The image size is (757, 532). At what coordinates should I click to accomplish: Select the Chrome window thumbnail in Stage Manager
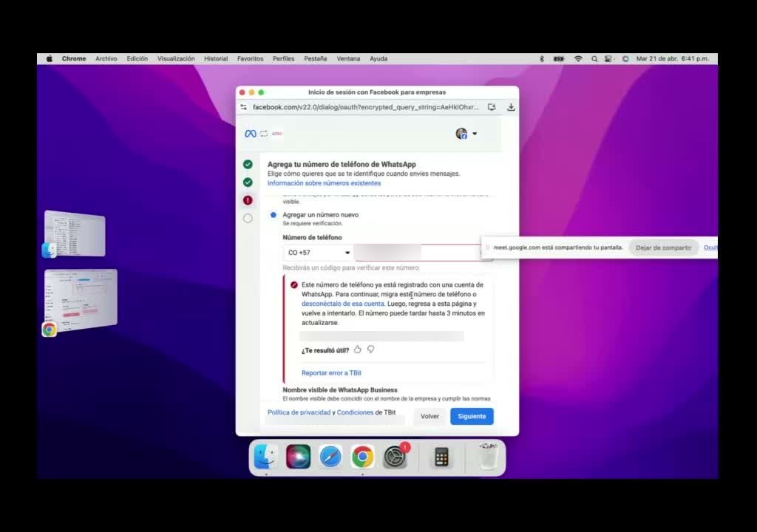(x=81, y=300)
